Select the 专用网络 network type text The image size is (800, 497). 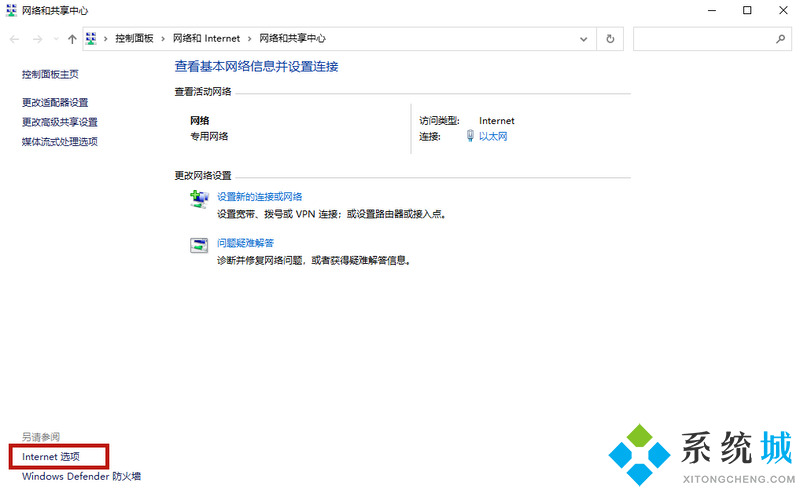point(209,136)
